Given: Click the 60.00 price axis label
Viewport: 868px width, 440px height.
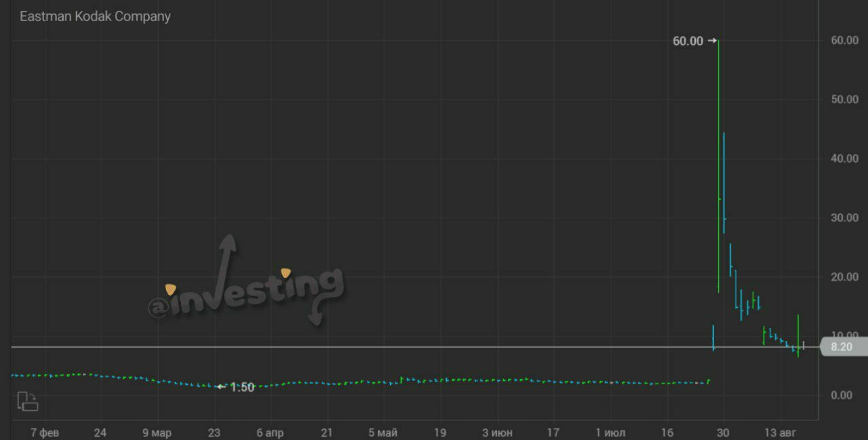Looking at the screenshot, I should click(844, 41).
